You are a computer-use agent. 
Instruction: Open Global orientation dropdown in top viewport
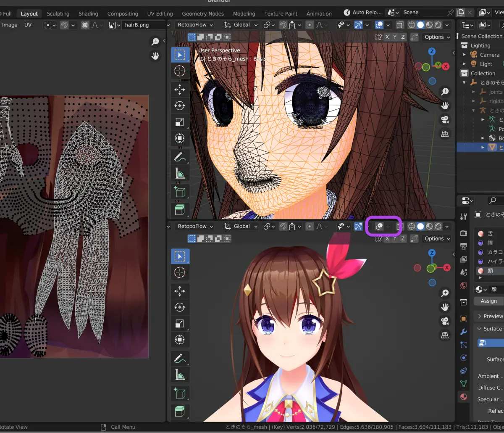(241, 25)
